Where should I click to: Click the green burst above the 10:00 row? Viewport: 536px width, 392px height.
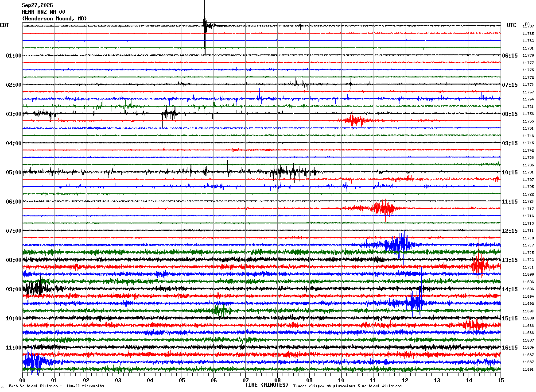221,310
